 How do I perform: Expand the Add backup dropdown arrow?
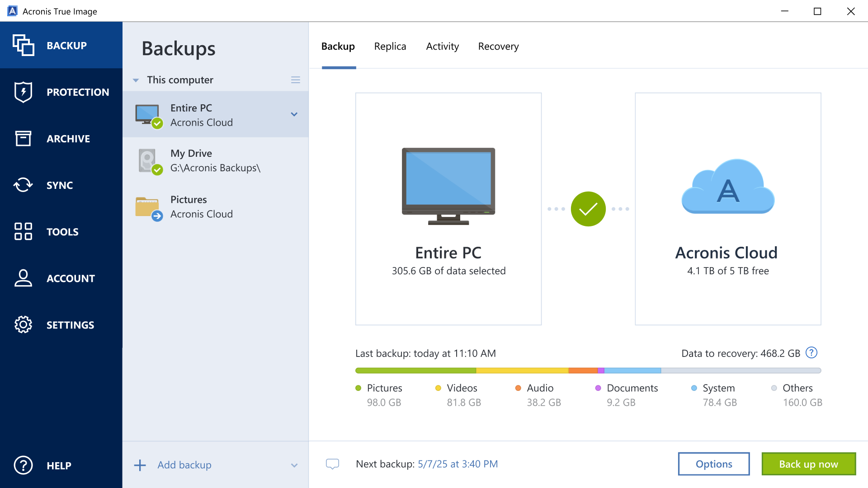pos(294,465)
